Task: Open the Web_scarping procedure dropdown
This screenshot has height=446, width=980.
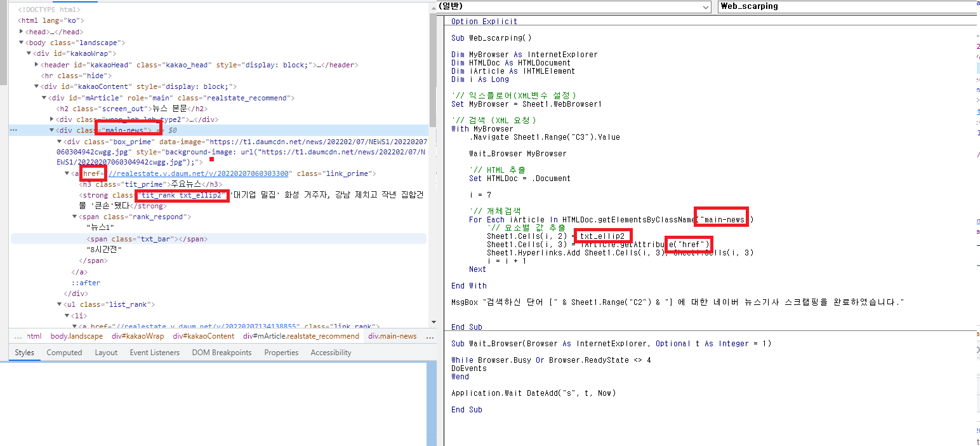Action: tap(848, 6)
